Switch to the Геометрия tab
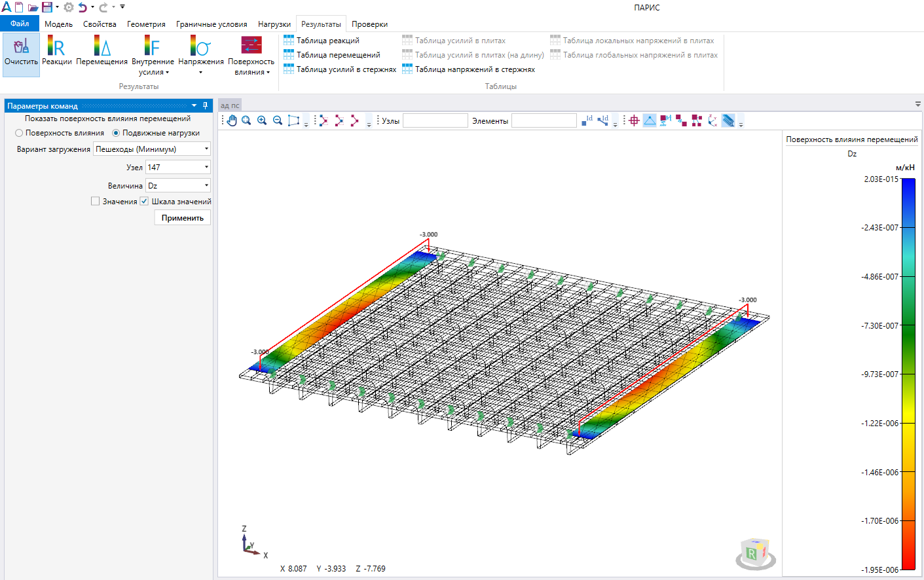The height and width of the screenshot is (580, 924). point(146,24)
